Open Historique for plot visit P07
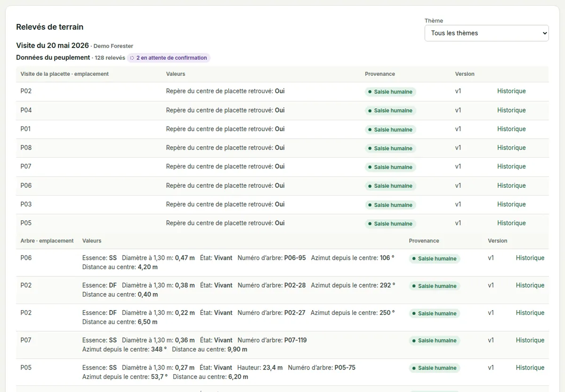Viewport: 565px width, 392px height. click(x=511, y=167)
